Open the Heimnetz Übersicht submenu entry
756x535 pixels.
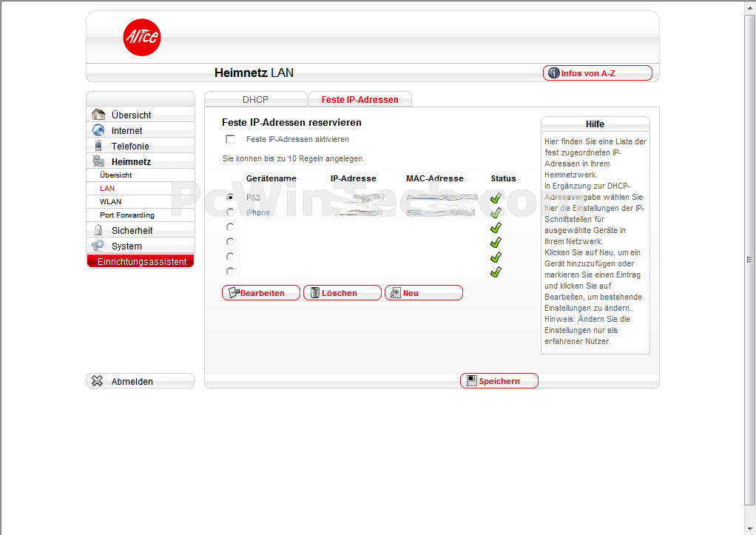(141, 175)
